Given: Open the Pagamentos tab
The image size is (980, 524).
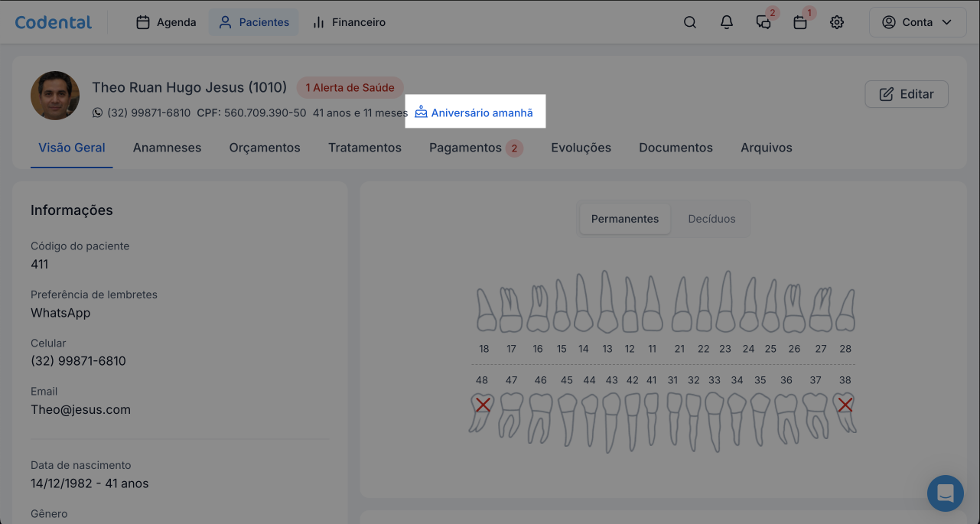Looking at the screenshot, I should point(465,148).
